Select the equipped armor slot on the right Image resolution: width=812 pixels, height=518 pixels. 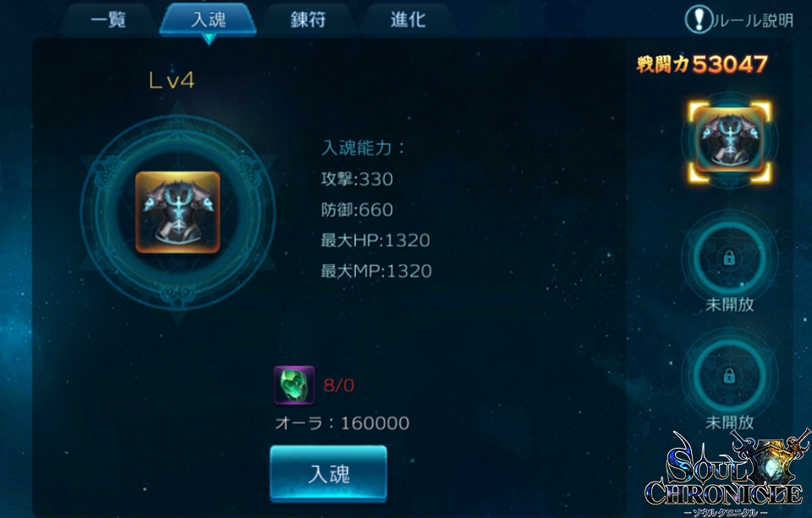[x=730, y=141]
